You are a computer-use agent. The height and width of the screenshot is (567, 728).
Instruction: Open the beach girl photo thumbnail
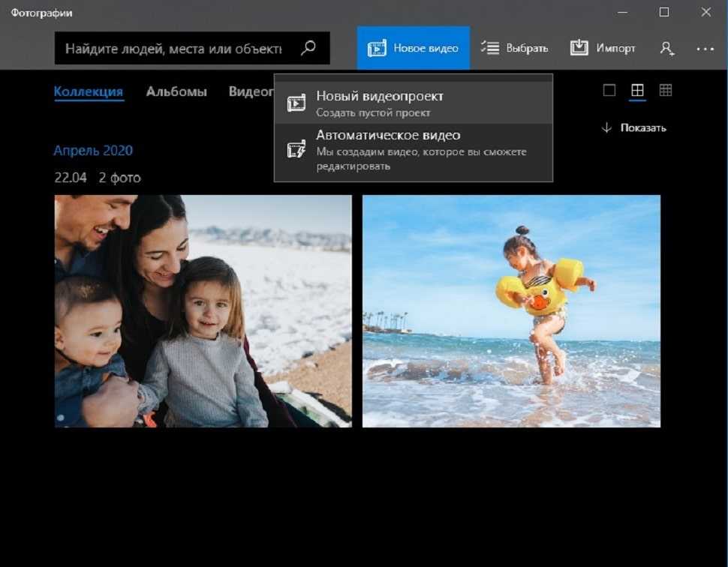[511, 311]
